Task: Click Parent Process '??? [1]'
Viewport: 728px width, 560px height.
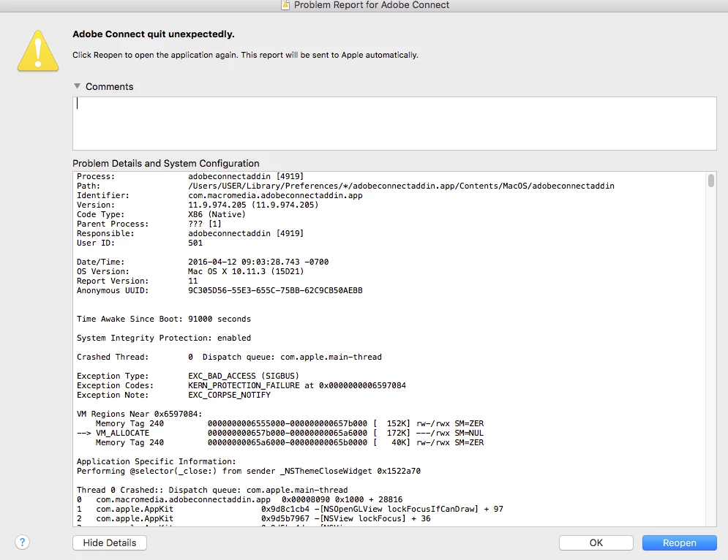Action: [x=205, y=224]
